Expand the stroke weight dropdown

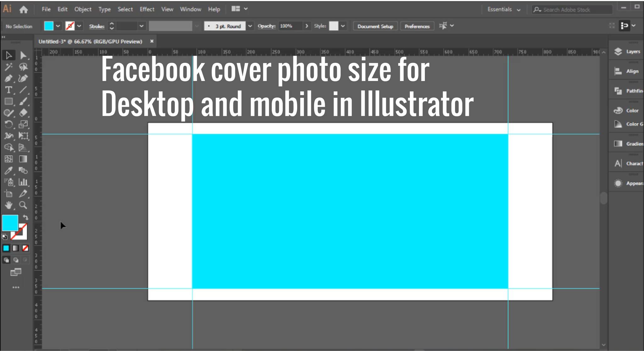coord(142,26)
